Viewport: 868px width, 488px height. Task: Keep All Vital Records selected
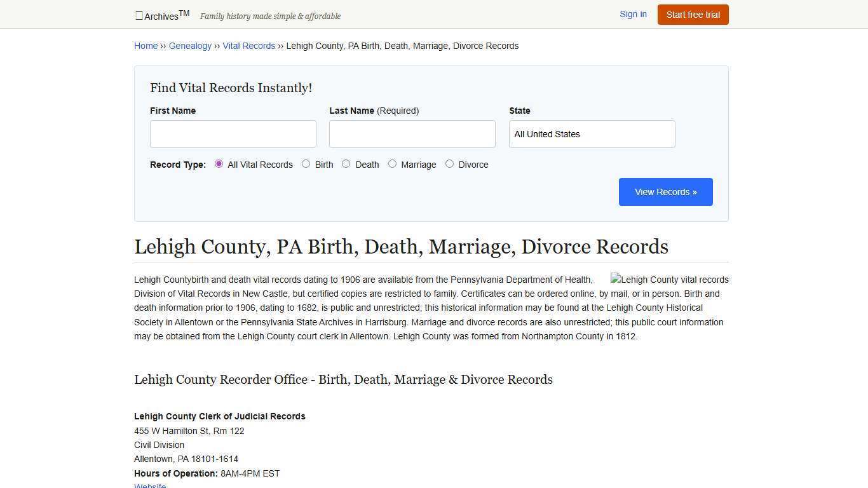pyautogui.click(x=219, y=164)
